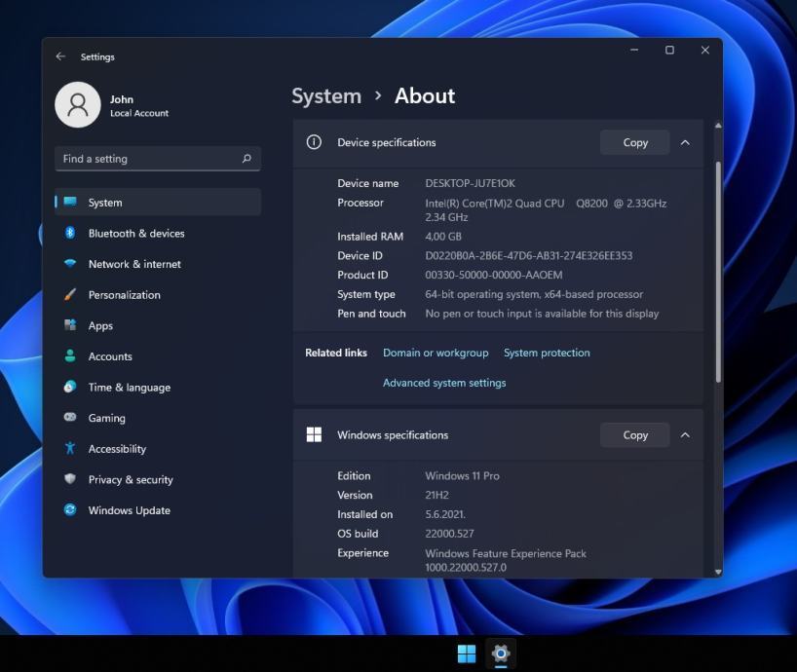Select Privacy & security in sidebar
Screen dimensions: 797x672
[131, 479]
